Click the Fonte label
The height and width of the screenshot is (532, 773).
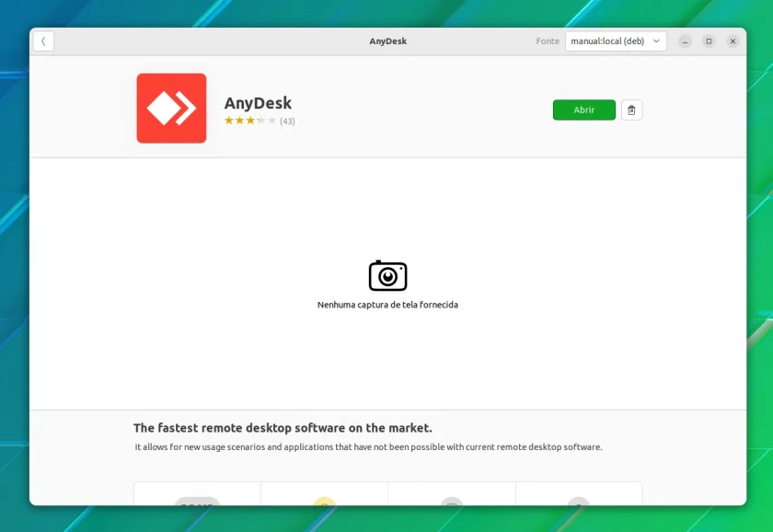click(x=548, y=41)
